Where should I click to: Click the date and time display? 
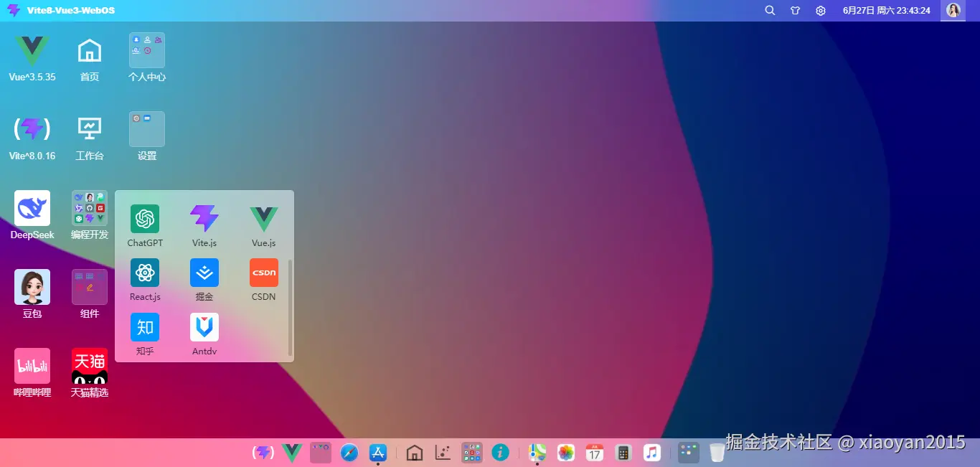(x=887, y=11)
